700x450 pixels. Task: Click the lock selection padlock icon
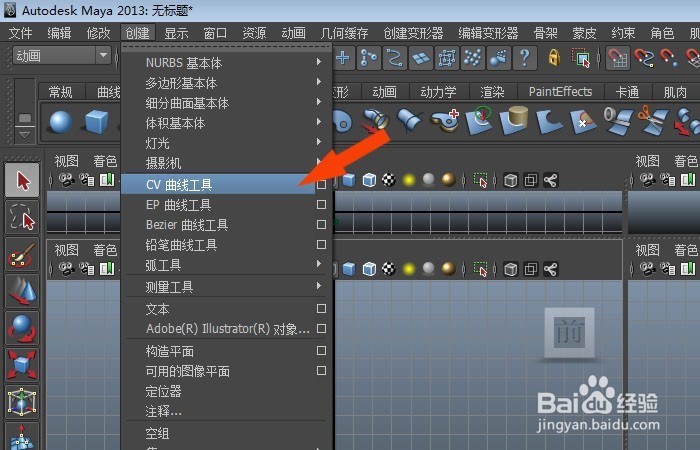(x=554, y=58)
